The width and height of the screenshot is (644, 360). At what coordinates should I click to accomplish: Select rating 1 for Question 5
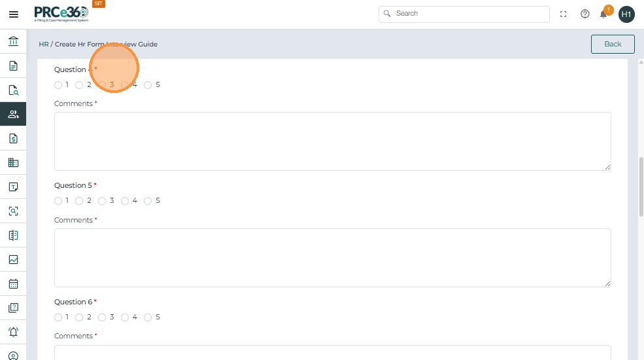coord(58,201)
